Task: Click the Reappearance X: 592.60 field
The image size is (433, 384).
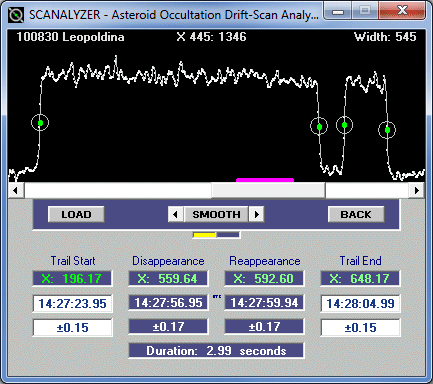Action: (264, 278)
